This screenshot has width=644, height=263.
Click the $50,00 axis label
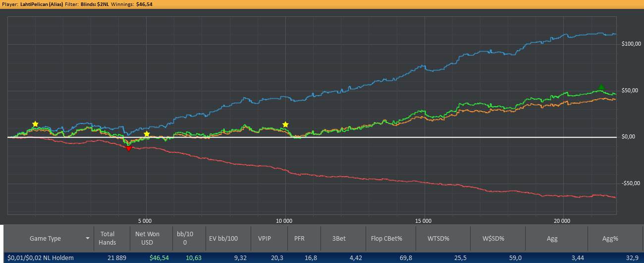coord(631,90)
